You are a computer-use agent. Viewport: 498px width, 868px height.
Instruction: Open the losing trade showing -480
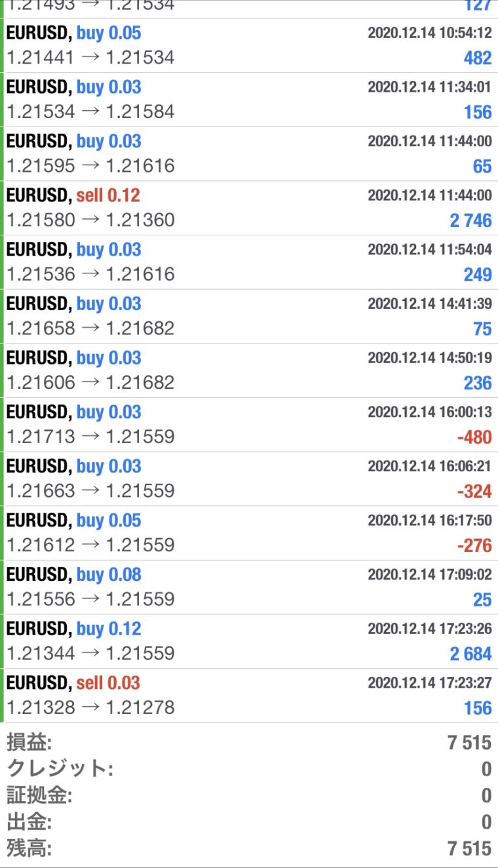pos(249,425)
